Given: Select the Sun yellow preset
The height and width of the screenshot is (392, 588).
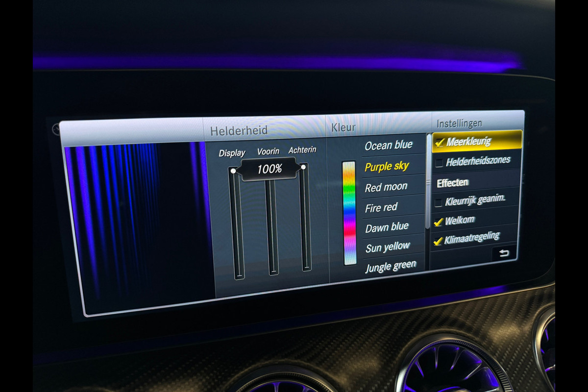Looking at the screenshot, I should [x=388, y=247].
